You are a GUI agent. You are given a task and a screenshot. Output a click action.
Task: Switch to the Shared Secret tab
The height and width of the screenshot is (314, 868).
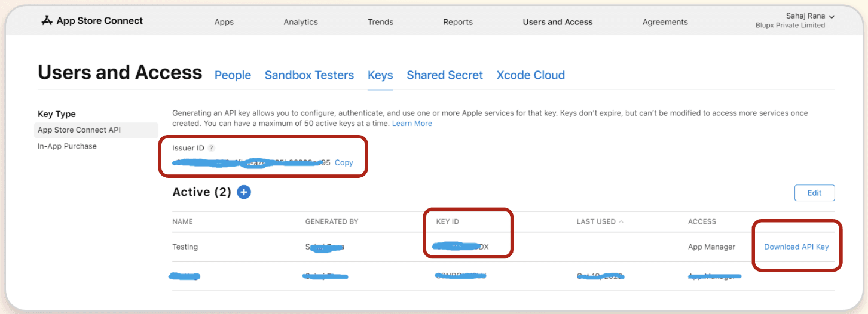click(445, 75)
